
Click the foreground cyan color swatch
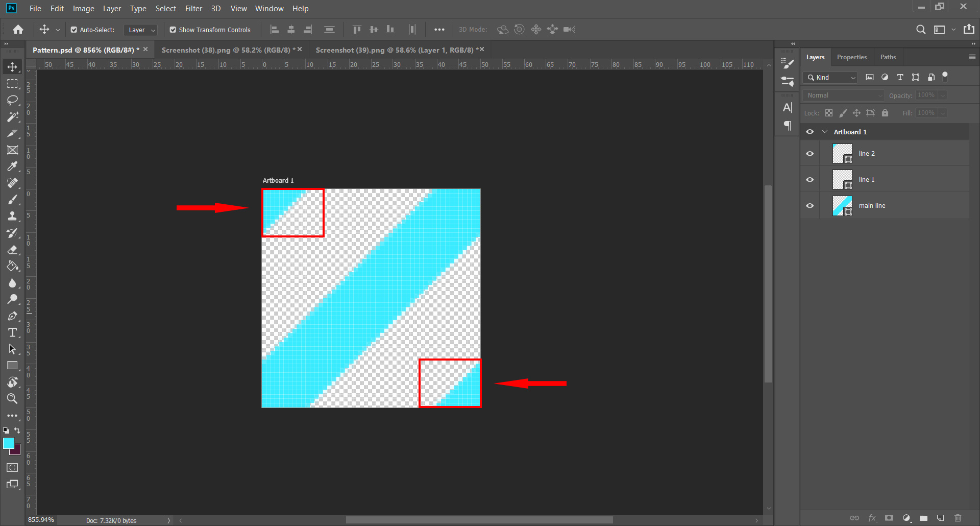9,443
